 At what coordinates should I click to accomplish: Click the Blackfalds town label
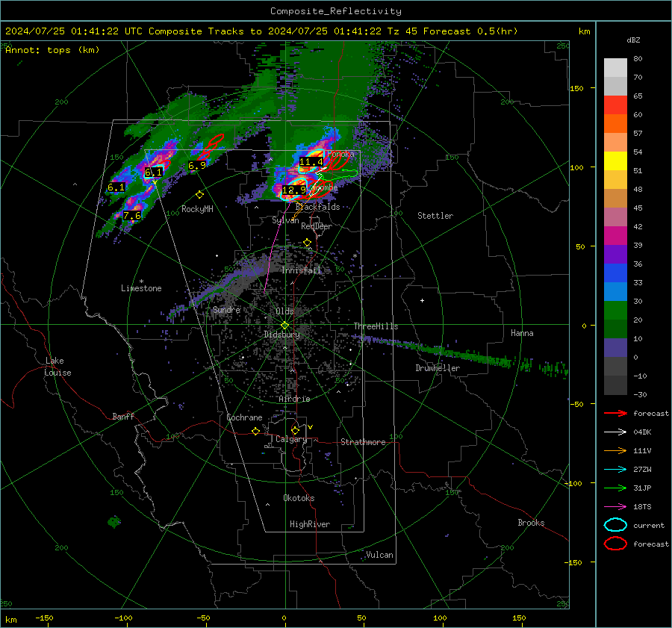click(317, 207)
